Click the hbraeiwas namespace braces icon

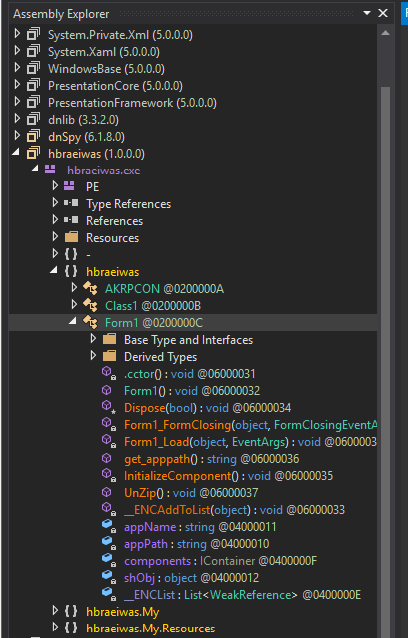coord(71,271)
